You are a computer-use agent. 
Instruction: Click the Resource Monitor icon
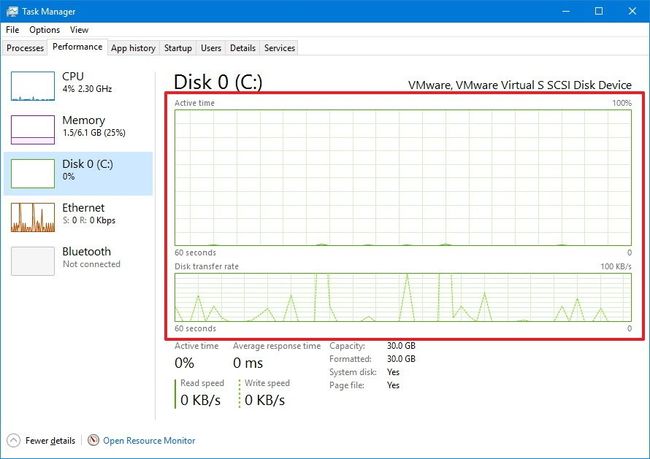tap(93, 440)
